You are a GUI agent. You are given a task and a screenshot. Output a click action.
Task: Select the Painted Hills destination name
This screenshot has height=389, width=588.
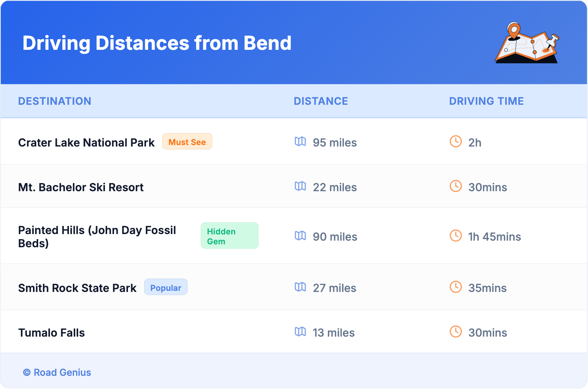(x=97, y=237)
